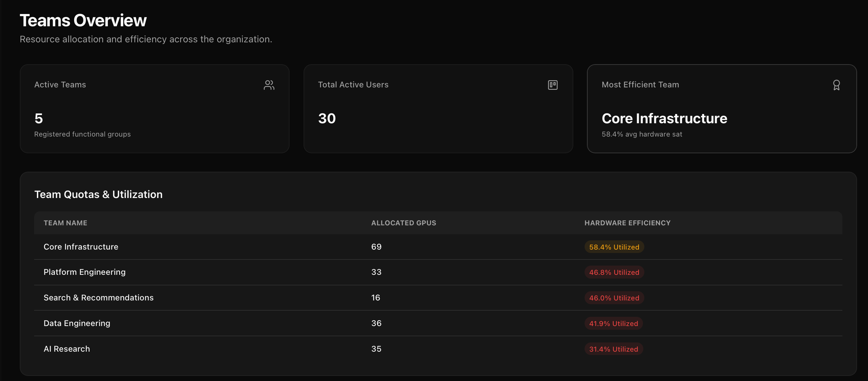
Task: Click the Total Active Users value 30
Action: [x=327, y=118]
